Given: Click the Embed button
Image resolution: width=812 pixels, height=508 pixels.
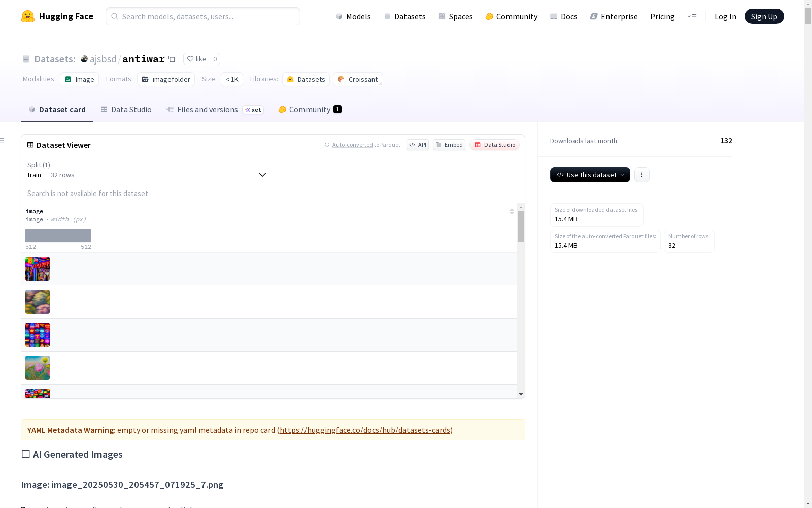Looking at the screenshot, I should click(x=449, y=145).
